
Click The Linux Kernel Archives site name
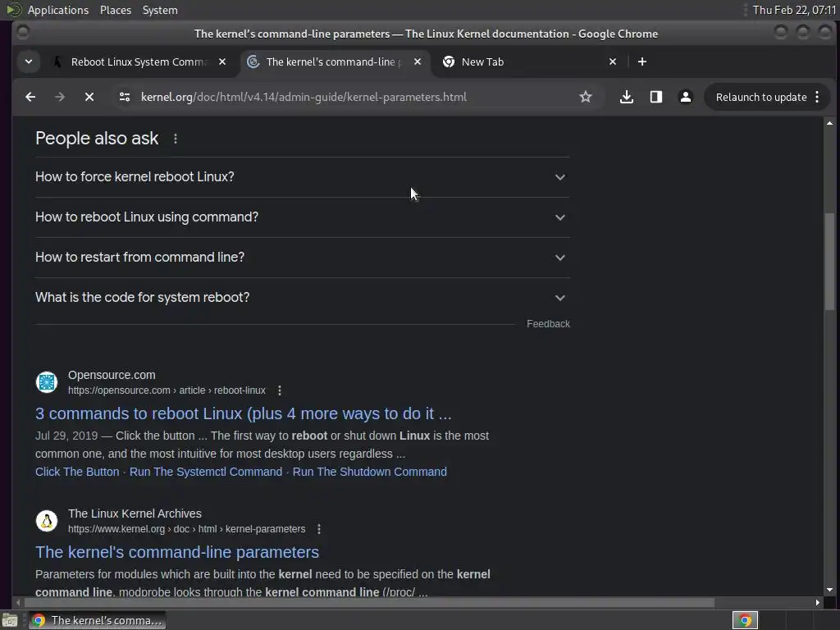coord(135,514)
